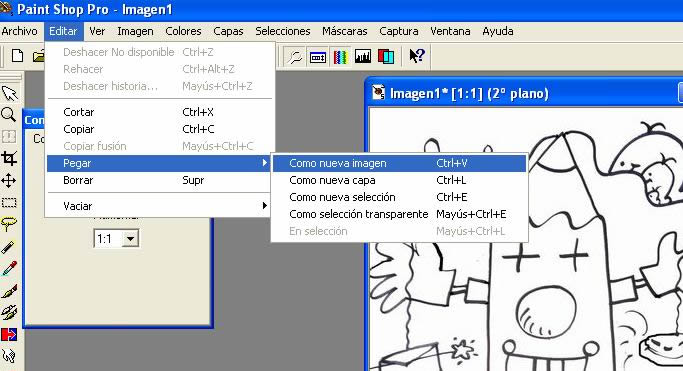Viewport: 683px width, 371px height.
Task: Select the Color Replacer tool
Action: 9,334
